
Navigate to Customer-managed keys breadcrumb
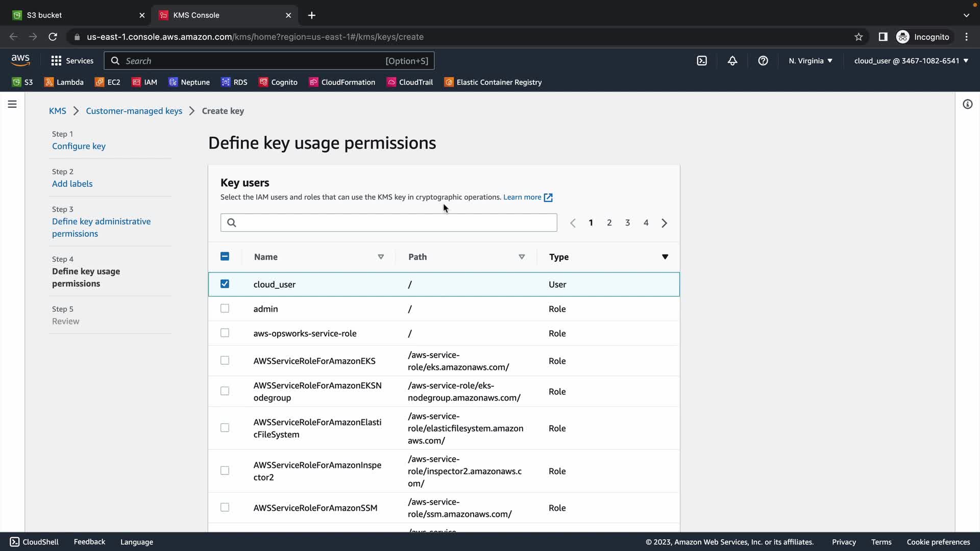pos(134,111)
